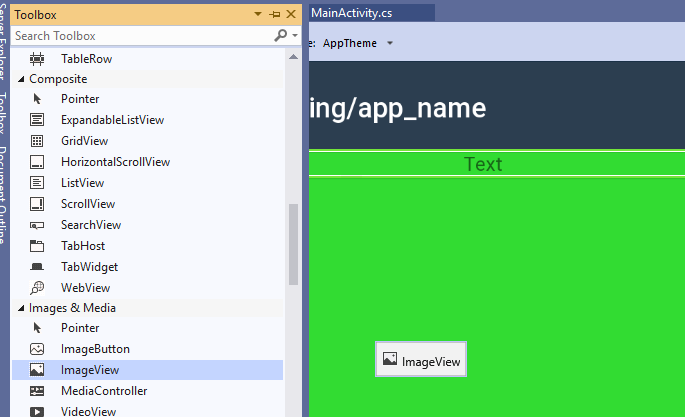Select the TabHost control icon
The width and height of the screenshot is (685, 417).
point(37,246)
